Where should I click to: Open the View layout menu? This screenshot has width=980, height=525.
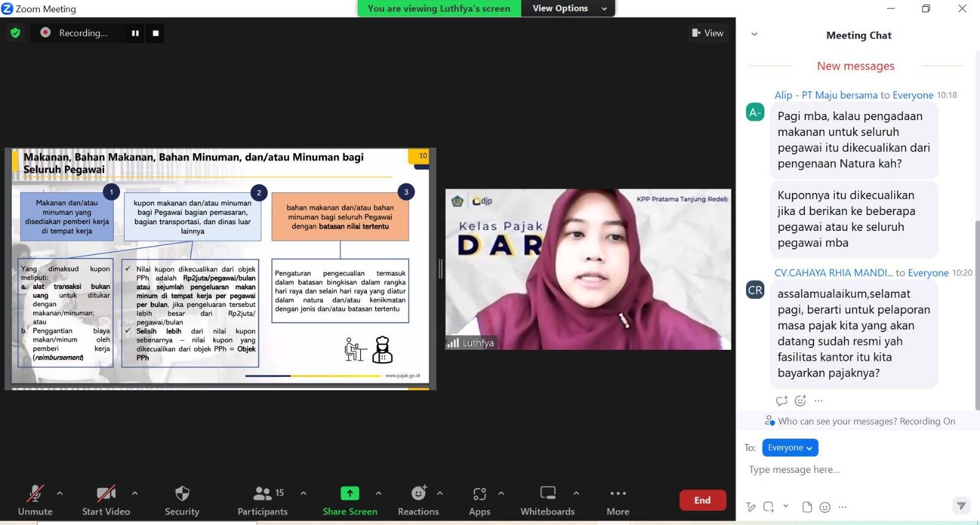point(707,33)
